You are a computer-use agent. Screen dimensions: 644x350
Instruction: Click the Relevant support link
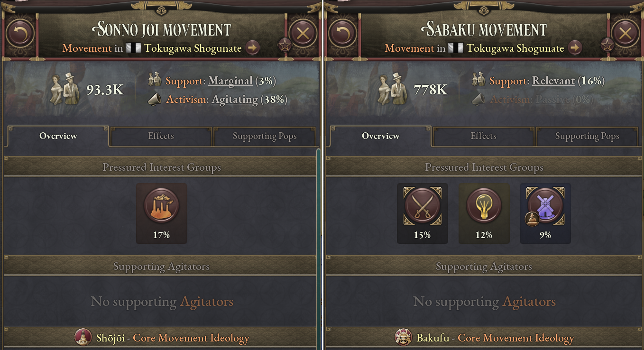coord(553,81)
